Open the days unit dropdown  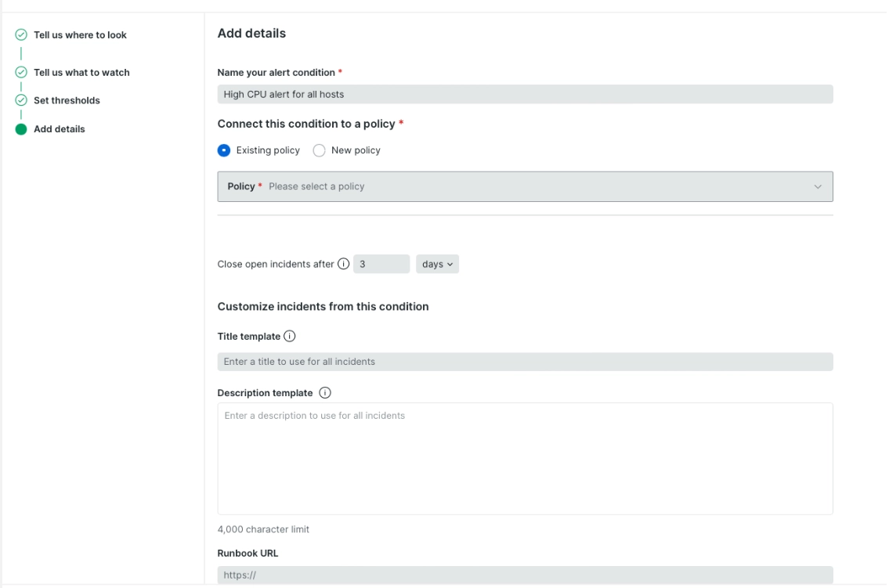coord(437,264)
